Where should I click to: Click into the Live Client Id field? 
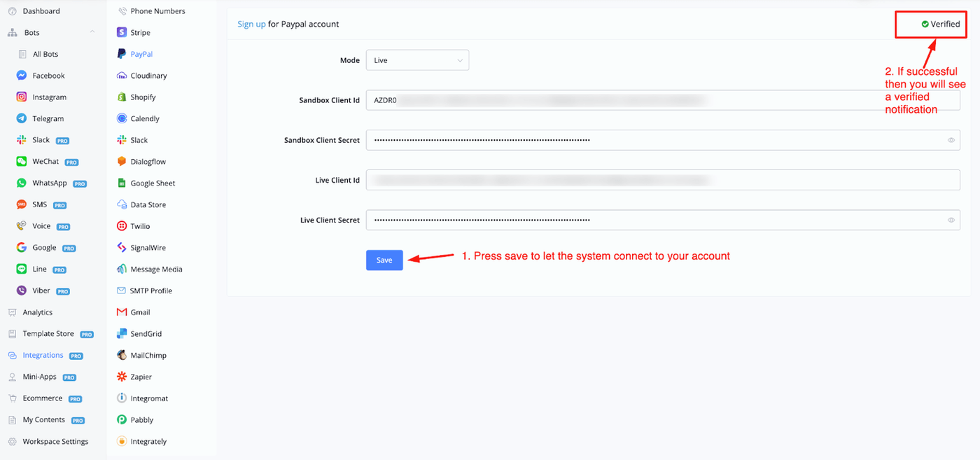pyautogui.click(x=662, y=180)
